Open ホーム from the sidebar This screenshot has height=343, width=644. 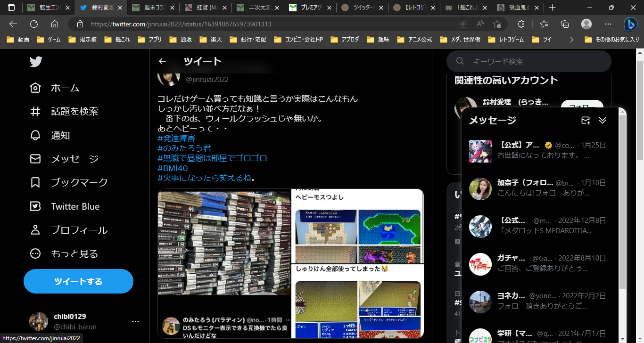[55, 88]
